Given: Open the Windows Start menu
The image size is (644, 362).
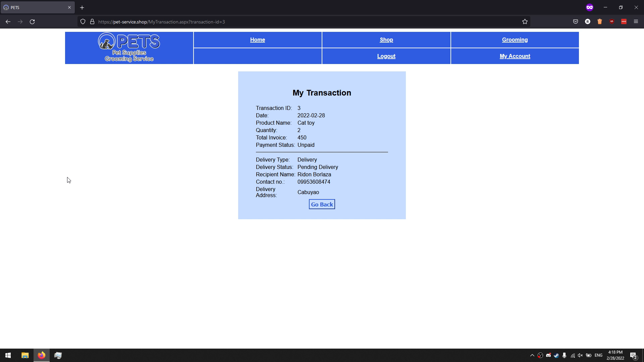Looking at the screenshot, I should (8, 355).
